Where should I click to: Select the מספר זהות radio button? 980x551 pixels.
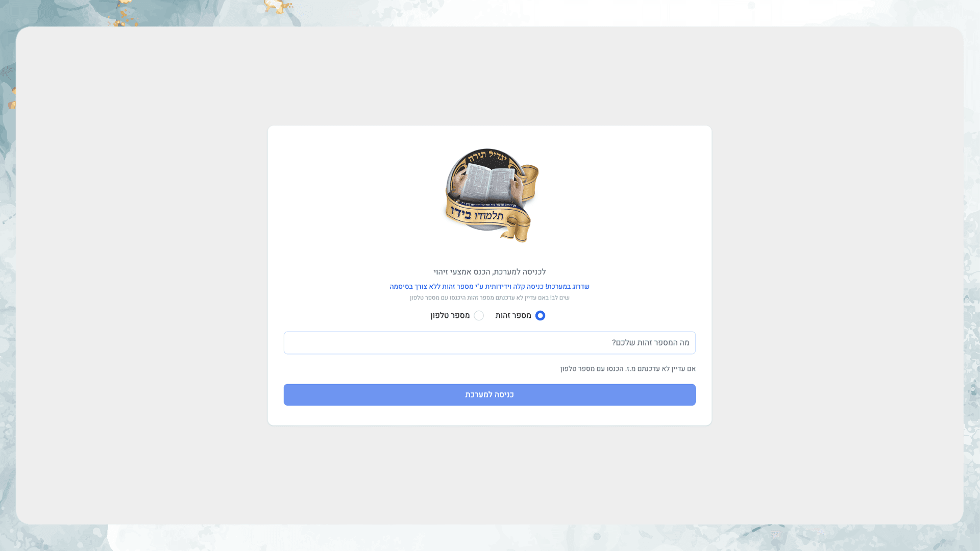coord(540,316)
